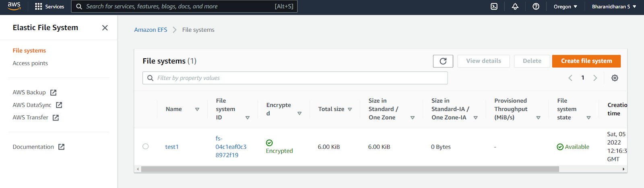Click the Services label in header
This screenshot has height=188, width=644.
(x=55, y=6)
